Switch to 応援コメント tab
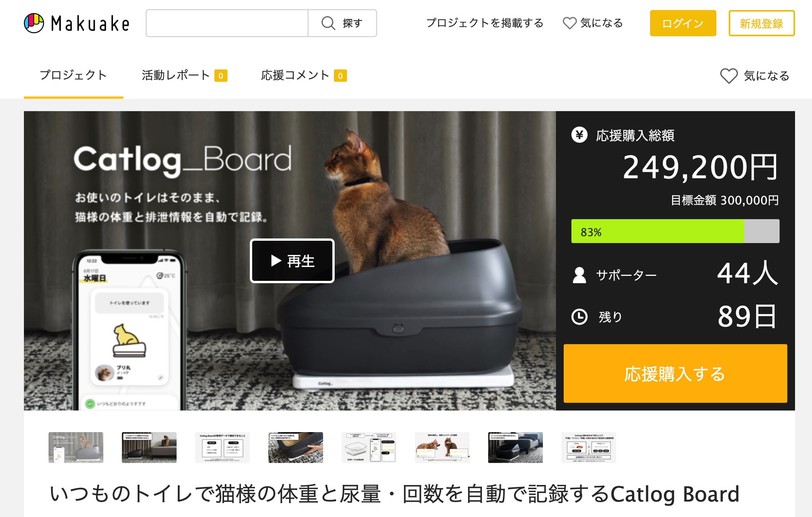Viewport: 812px width, 517px height. point(304,75)
